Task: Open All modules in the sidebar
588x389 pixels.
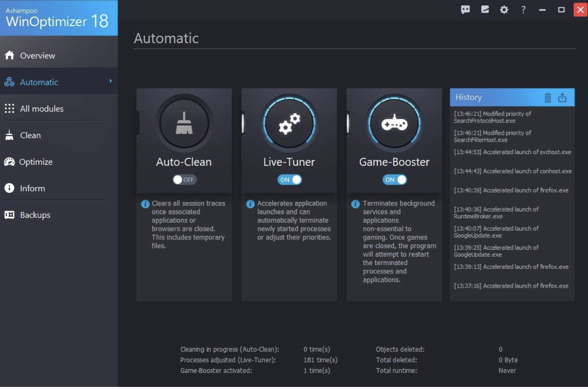Action: [59, 108]
